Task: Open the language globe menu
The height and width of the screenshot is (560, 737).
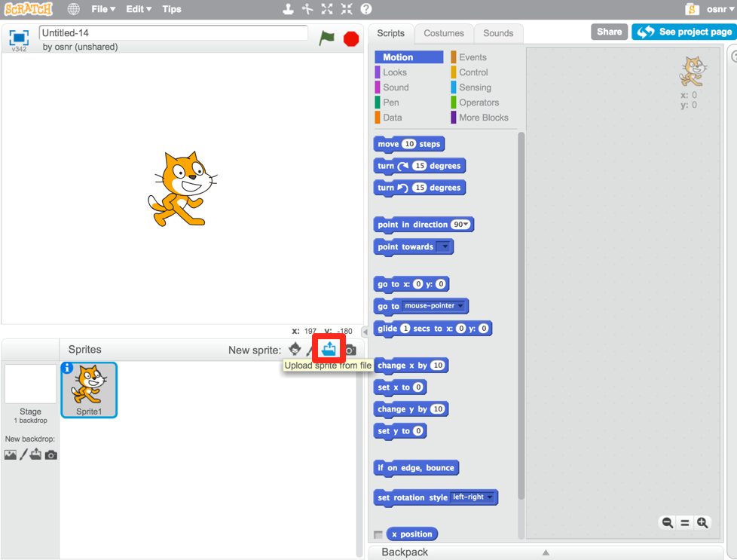Action: click(x=73, y=9)
